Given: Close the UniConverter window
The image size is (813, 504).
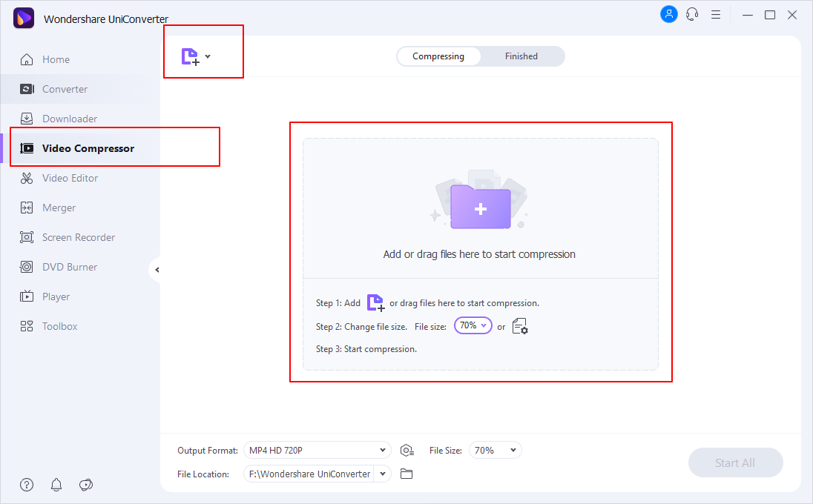Looking at the screenshot, I should tap(792, 15).
